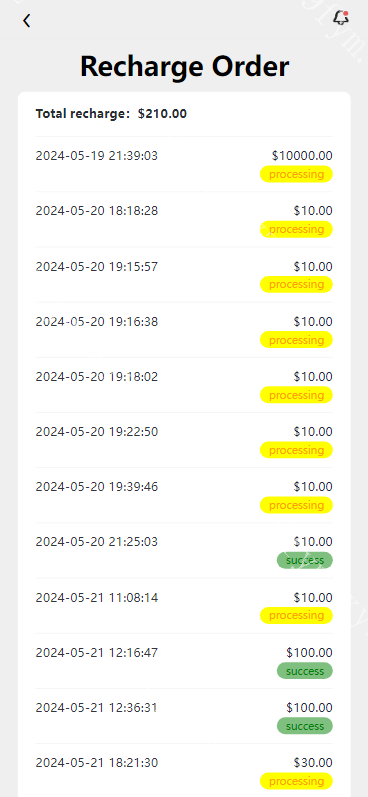Screen dimensions: 368x797
Task: Tap processing badge on the 21:39:03 order
Action: point(296,174)
